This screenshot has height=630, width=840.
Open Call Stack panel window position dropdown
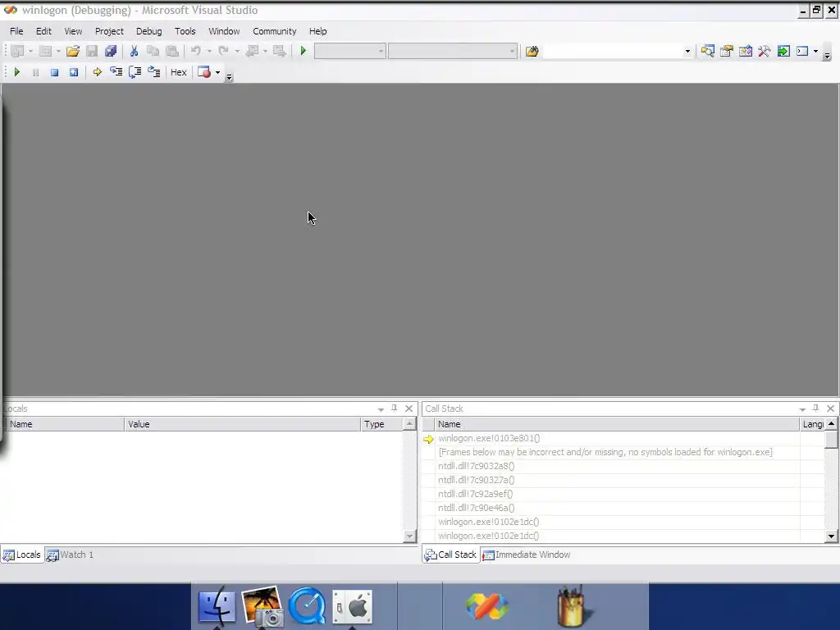coord(802,409)
